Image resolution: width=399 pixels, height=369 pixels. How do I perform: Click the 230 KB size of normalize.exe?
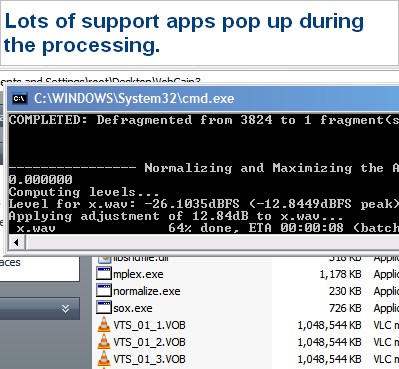tap(345, 291)
